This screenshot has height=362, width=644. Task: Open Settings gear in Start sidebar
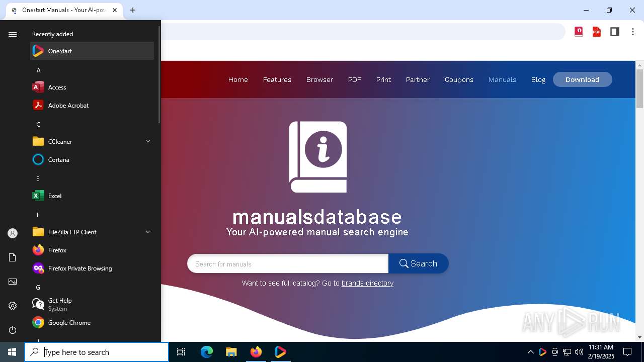click(x=13, y=306)
